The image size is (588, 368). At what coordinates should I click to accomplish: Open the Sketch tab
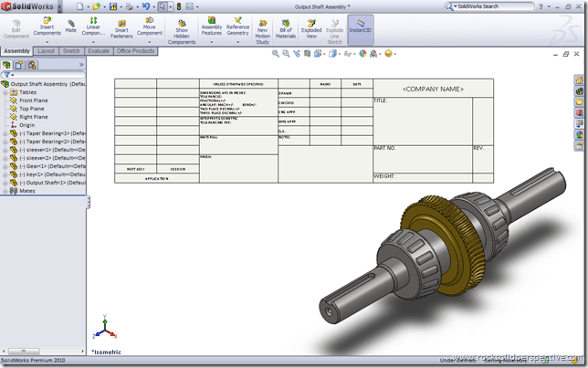(71, 51)
